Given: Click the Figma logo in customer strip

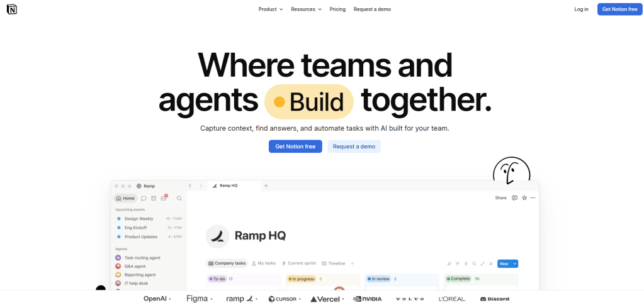Looking at the screenshot, I should [x=197, y=299].
